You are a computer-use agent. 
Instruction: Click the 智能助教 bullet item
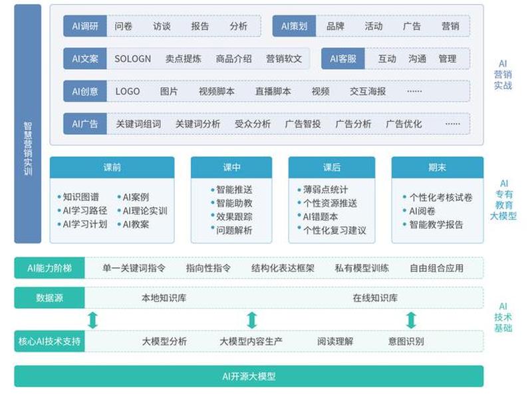tap(232, 203)
